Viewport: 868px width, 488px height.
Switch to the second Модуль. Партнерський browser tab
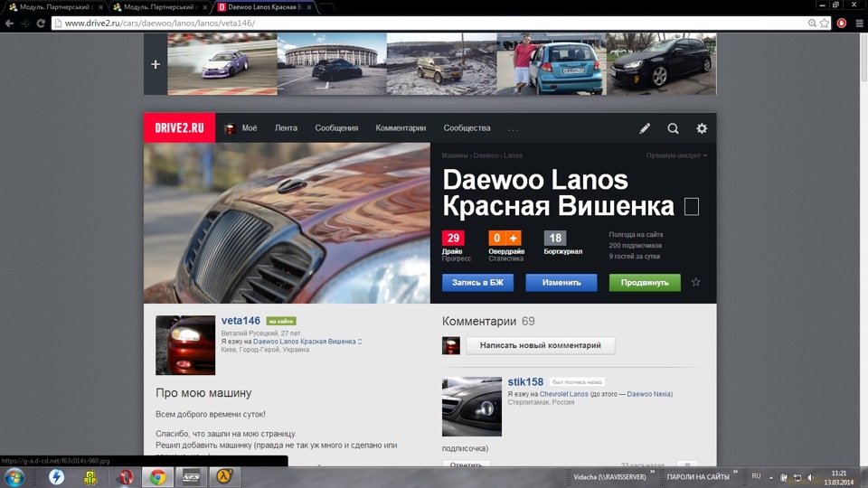(x=159, y=7)
